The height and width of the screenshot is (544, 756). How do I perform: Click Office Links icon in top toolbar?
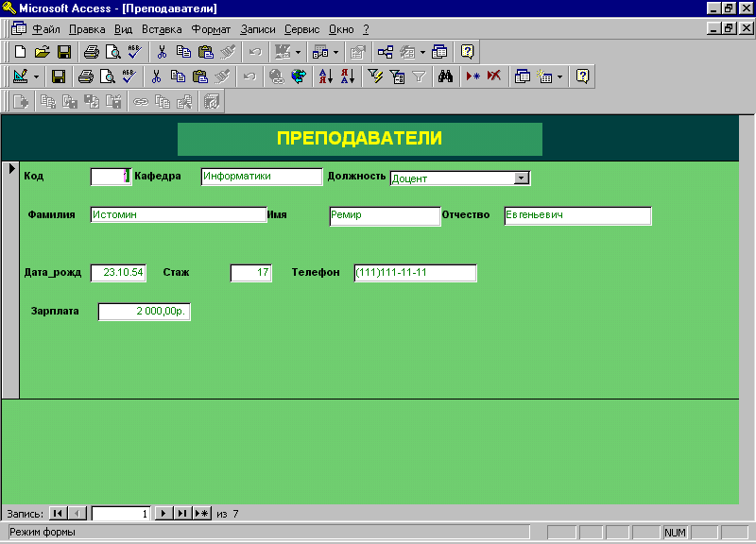[x=283, y=52]
